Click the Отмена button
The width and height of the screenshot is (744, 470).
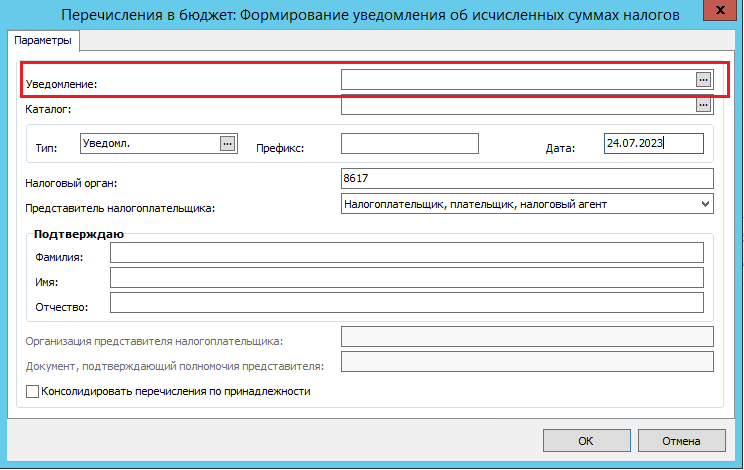coord(680,441)
